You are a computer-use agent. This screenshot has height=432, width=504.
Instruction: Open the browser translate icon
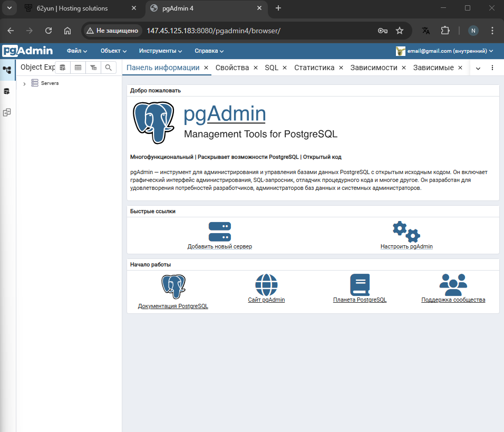425,31
